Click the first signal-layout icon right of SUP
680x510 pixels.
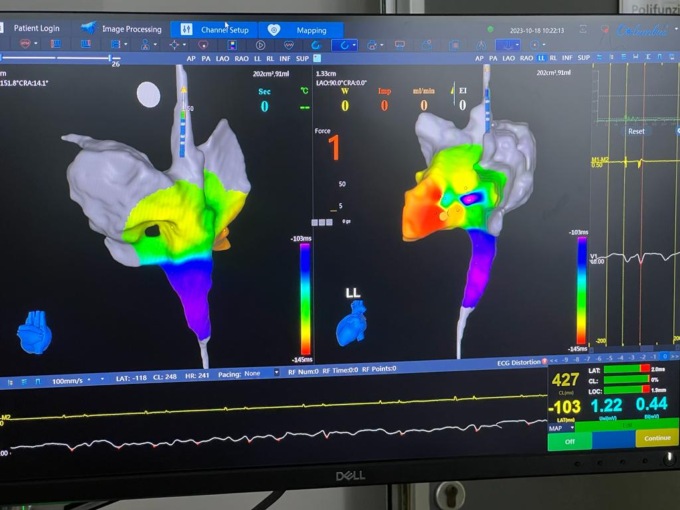tap(599, 57)
